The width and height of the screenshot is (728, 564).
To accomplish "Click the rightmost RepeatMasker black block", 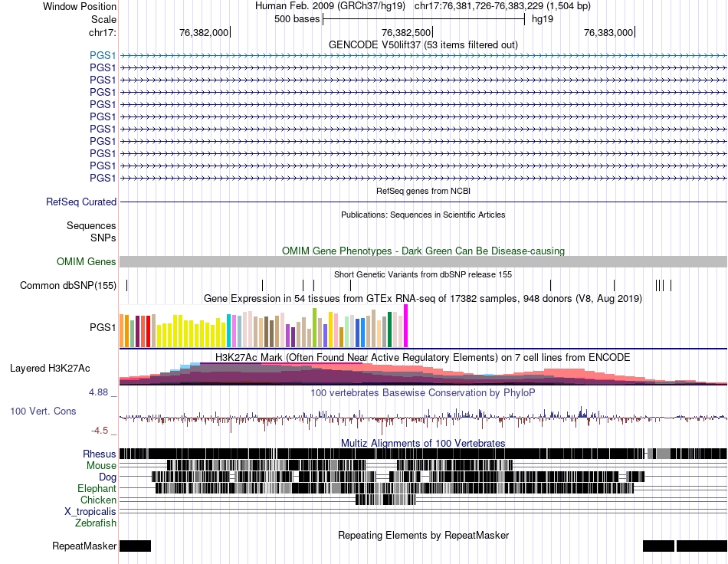I will 701,546.
